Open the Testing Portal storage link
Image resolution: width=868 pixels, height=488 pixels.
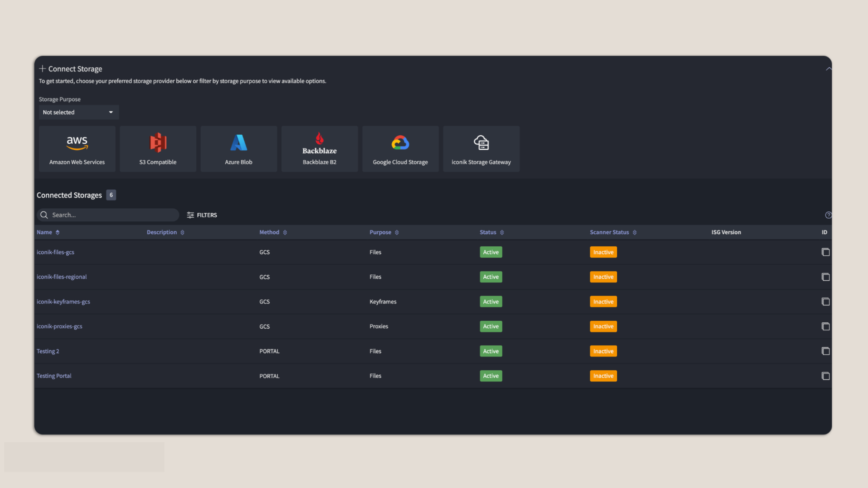coord(54,376)
